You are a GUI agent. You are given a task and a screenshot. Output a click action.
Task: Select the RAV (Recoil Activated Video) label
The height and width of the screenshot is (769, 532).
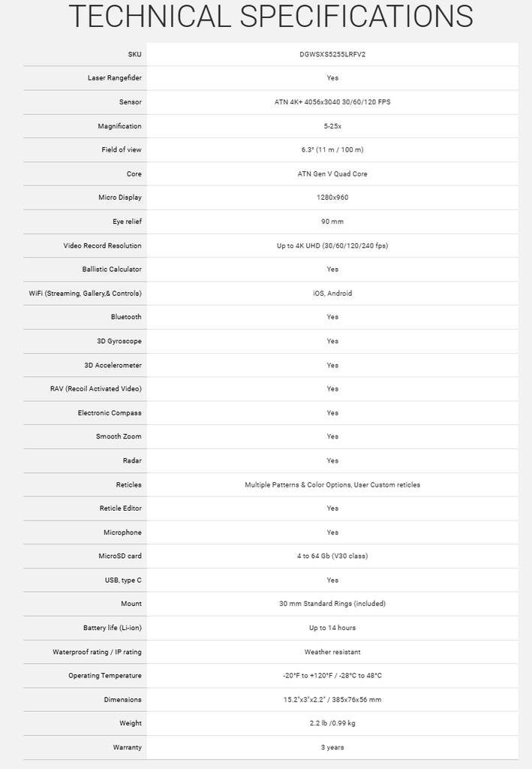click(95, 388)
